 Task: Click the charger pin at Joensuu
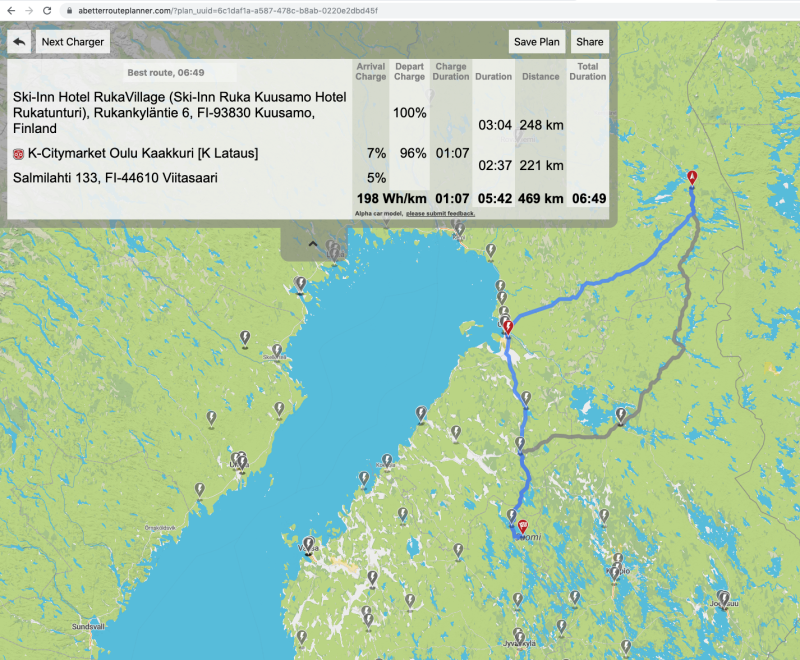722,598
